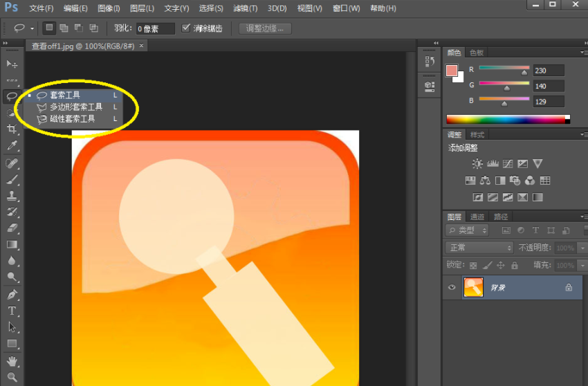The image size is (588, 386).
Task: Select the History Brush tool
Action: click(12, 212)
